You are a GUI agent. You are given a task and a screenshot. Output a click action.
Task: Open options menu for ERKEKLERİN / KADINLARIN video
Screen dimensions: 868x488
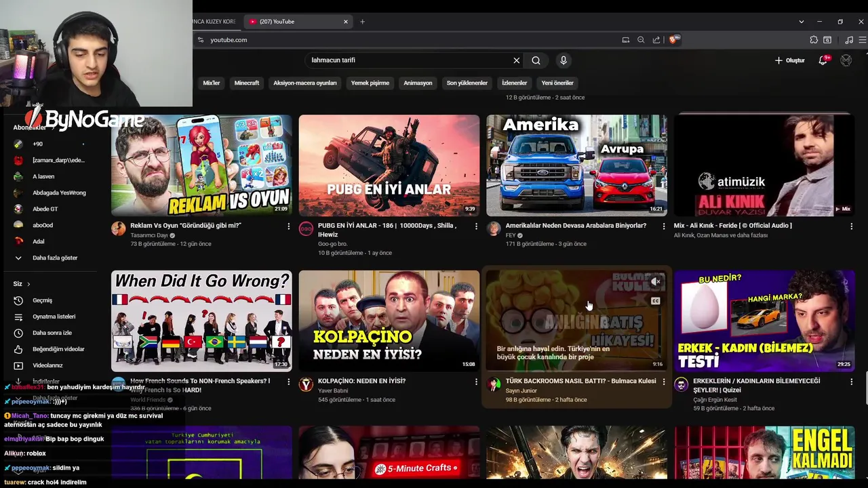[852, 382]
